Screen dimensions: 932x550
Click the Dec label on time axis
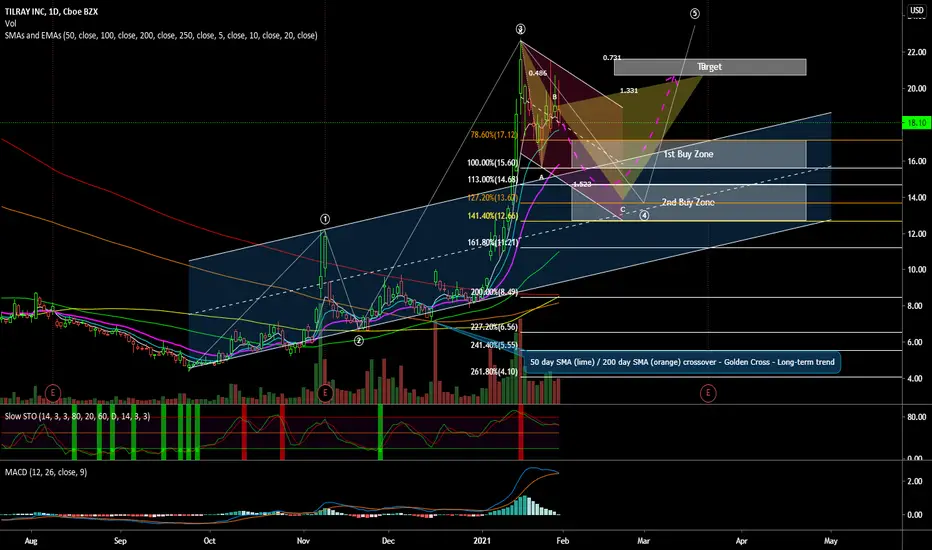pos(388,541)
